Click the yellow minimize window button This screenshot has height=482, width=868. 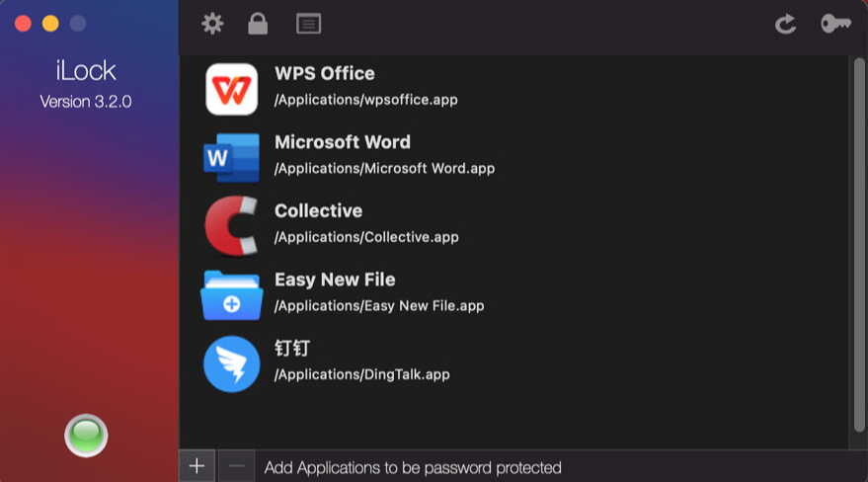[x=50, y=24]
